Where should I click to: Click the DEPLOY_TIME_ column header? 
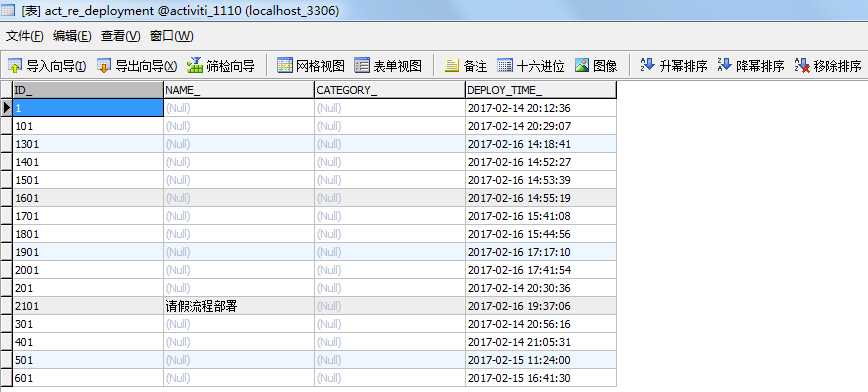tap(541, 90)
